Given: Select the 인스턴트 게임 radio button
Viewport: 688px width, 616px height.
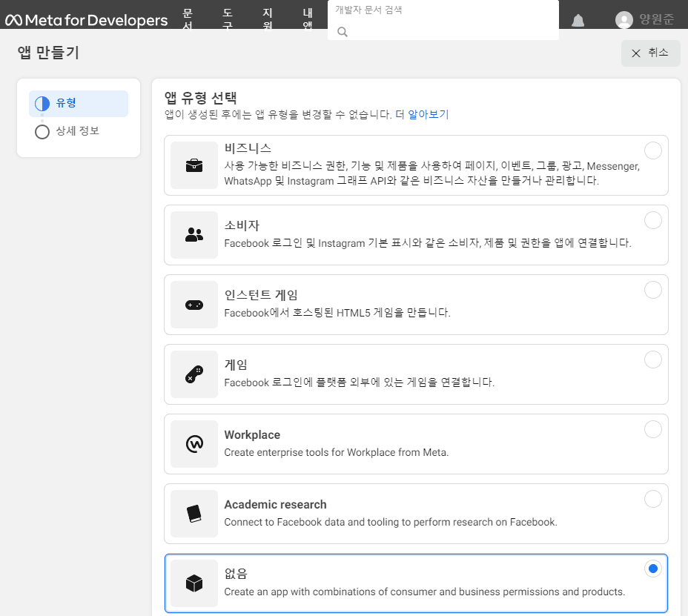Looking at the screenshot, I should click(x=652, y=290).
